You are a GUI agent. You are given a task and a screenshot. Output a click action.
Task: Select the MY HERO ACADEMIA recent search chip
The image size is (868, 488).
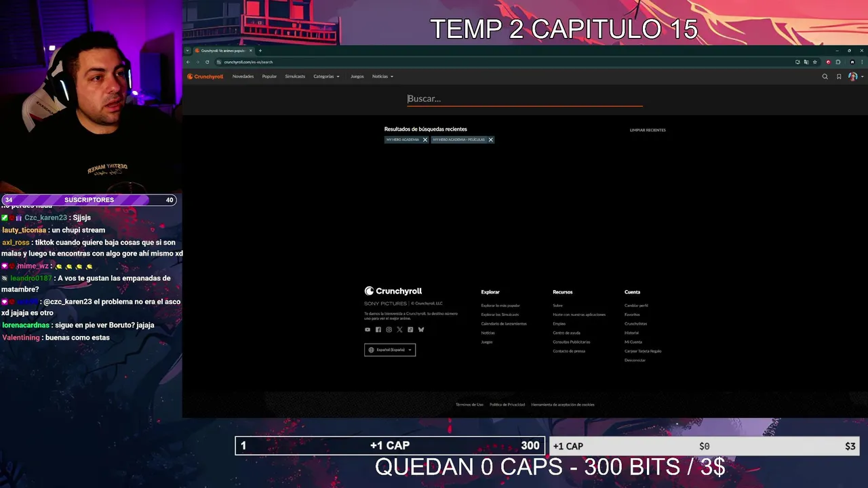coord(403,140)
